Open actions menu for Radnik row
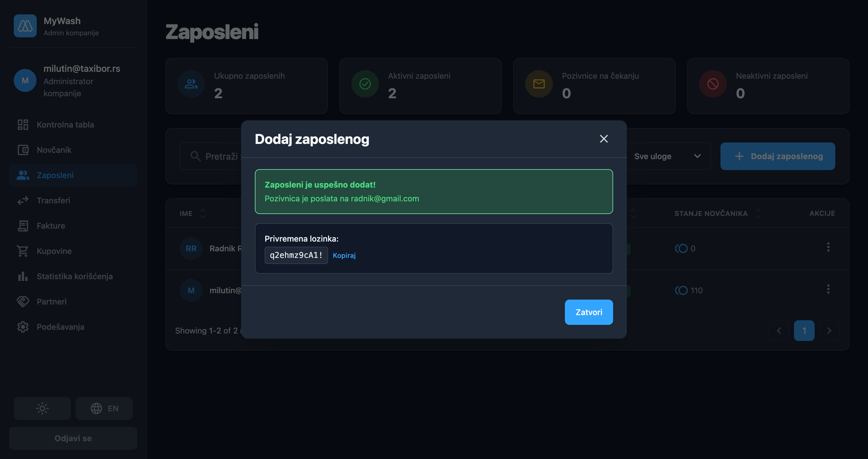The height and width of the screenshot is (459, 868). pos(828,247)
